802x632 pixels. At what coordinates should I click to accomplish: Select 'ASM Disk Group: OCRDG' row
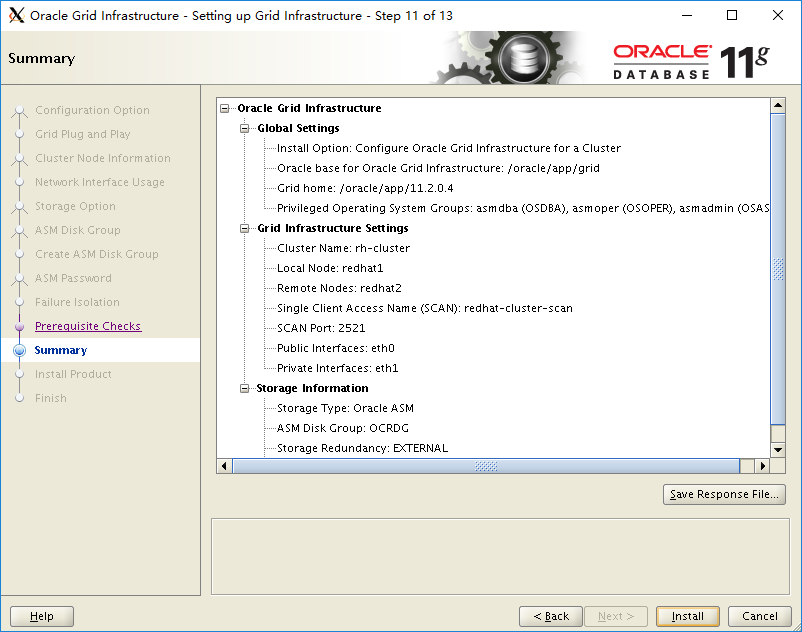coord(343,428)
